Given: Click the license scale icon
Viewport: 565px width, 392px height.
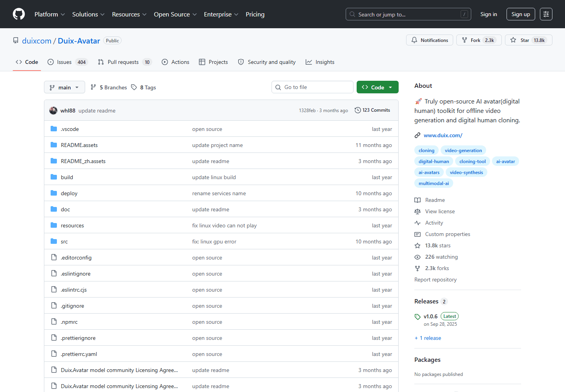Looking at the screenshot, I should (417, 211).
